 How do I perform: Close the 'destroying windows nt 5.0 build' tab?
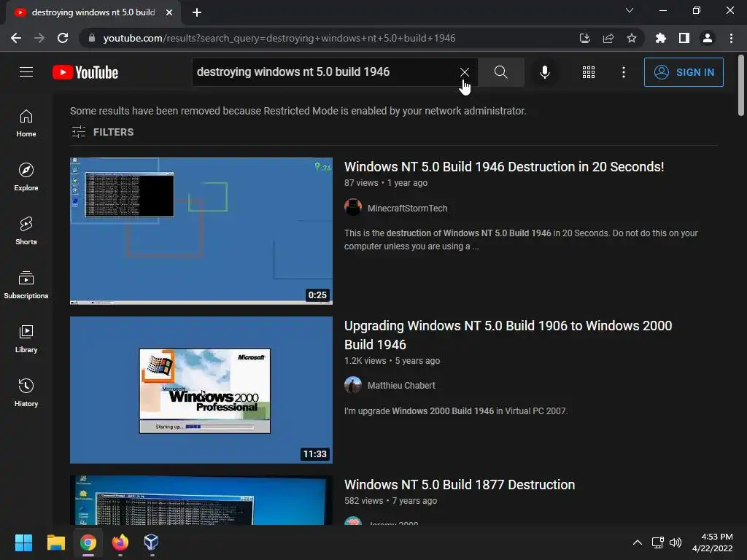(169, 12)
